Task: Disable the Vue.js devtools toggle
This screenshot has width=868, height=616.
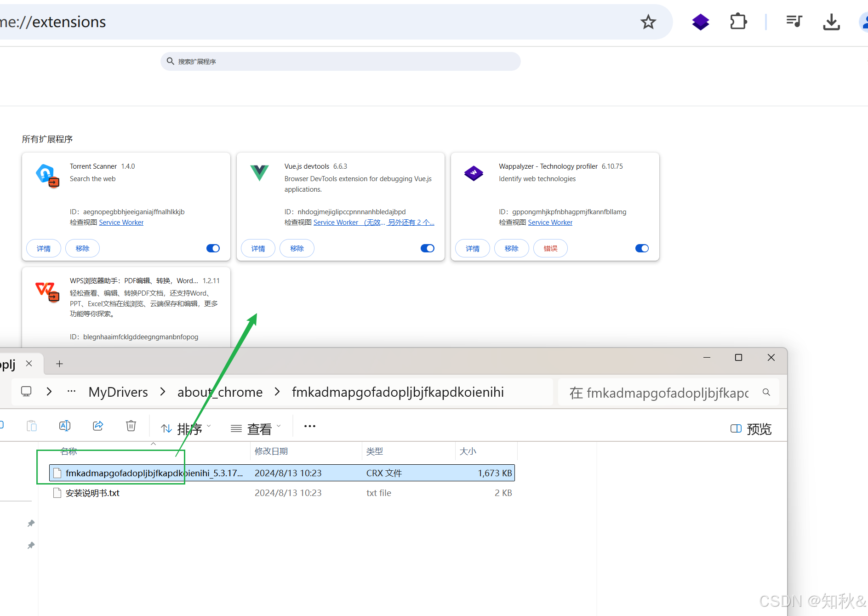Action: tap(428, 248)
